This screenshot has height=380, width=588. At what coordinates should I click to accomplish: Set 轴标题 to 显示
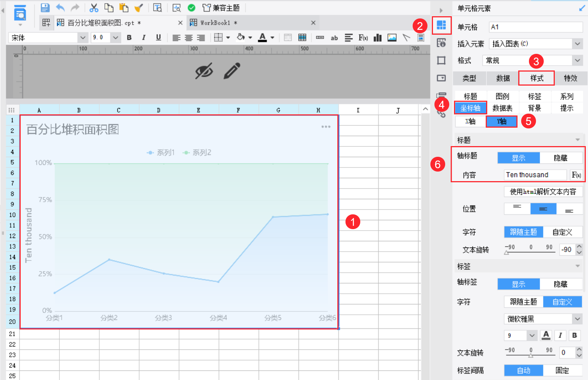tap(519, 158)
